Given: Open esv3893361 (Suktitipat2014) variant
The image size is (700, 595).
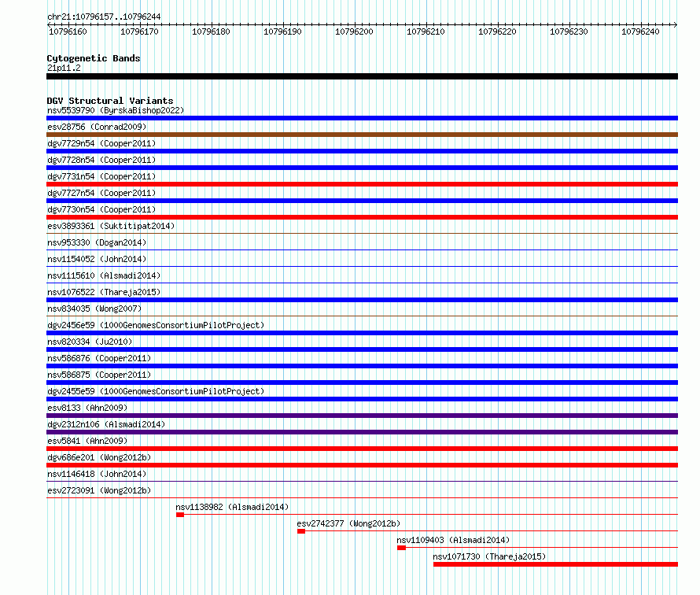Looking at the screenshot, I should (x=111, y=226).
